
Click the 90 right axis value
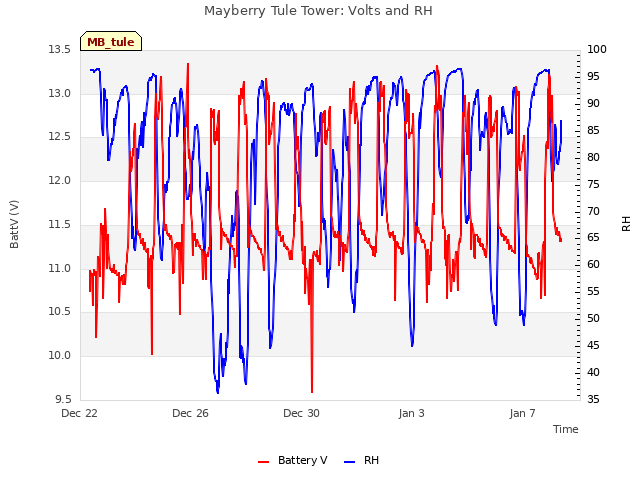(593, 104)
